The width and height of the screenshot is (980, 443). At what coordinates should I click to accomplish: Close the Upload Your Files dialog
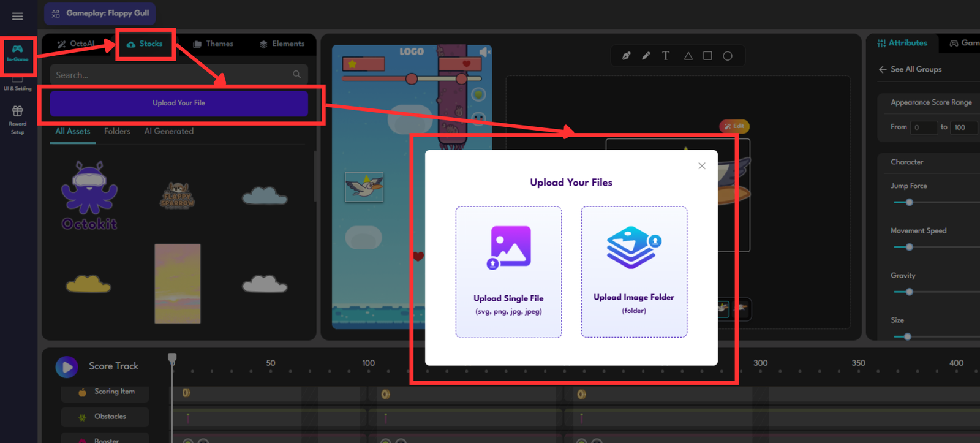[702, 166]
